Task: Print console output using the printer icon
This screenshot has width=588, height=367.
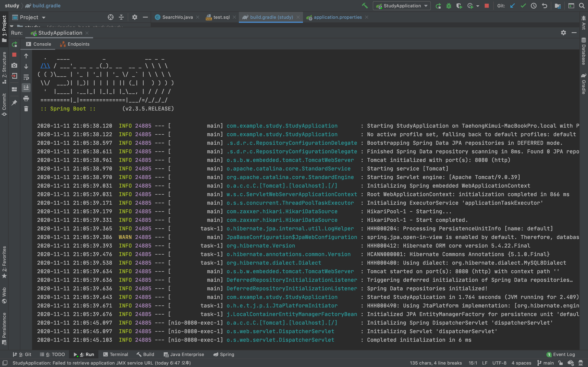Action: tap(26, 98)
